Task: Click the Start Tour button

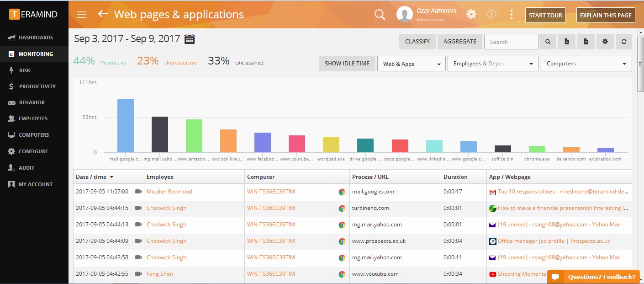Action: (x=545, y=15)
